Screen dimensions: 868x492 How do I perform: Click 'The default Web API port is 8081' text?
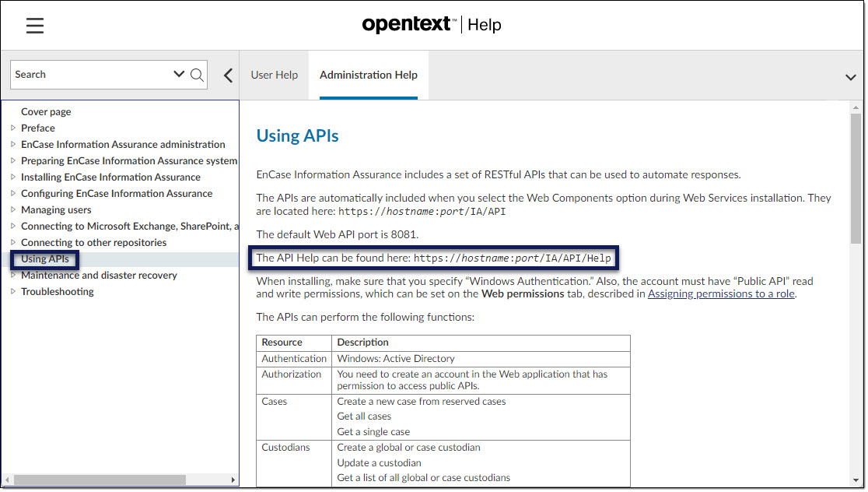coord(337,234)
